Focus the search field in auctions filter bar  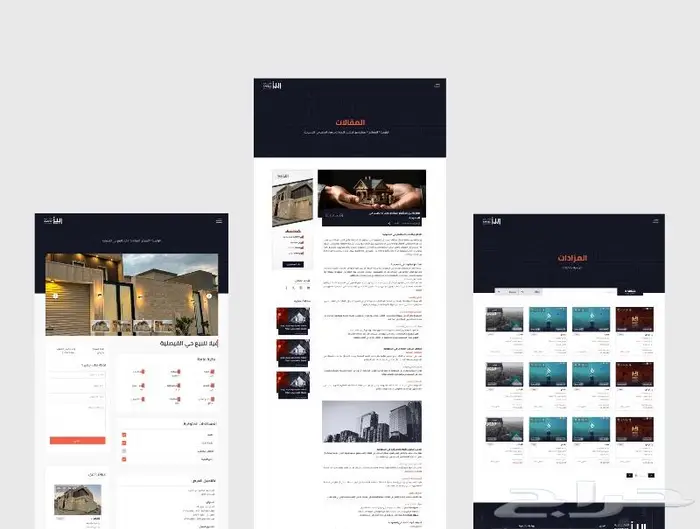click(579, 292)
